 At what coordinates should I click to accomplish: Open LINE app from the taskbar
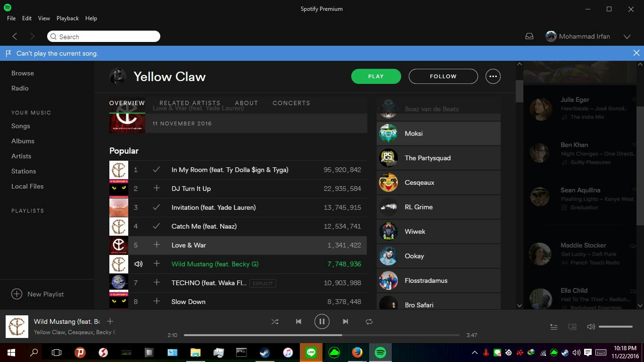point(311,353)
